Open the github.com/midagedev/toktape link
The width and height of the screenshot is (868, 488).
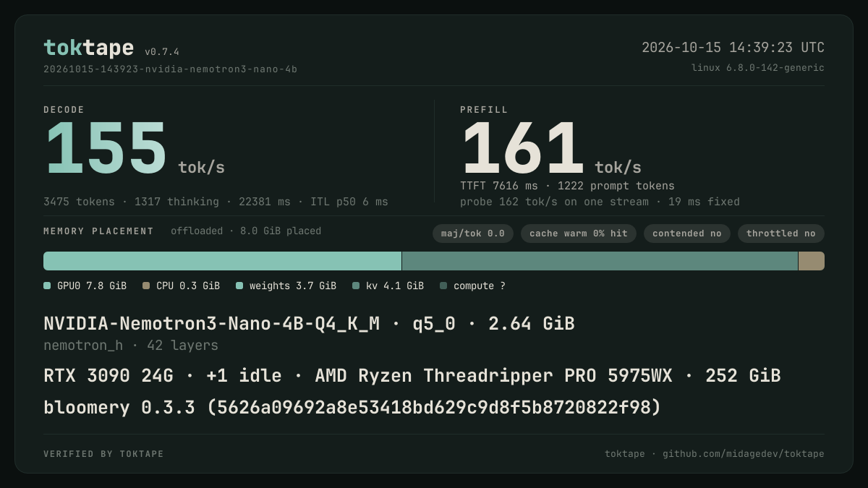pyautogui.click(x=744, y=454)
